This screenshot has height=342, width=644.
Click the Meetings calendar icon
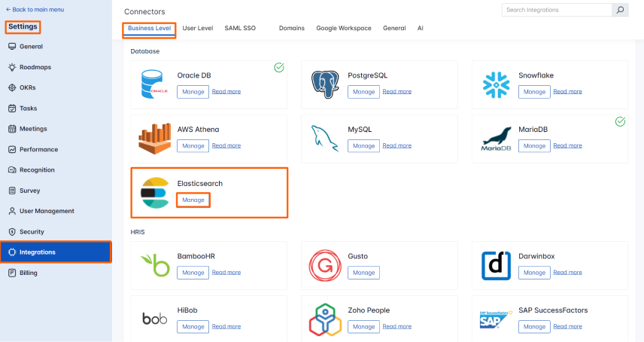click(x=12, y=129)
